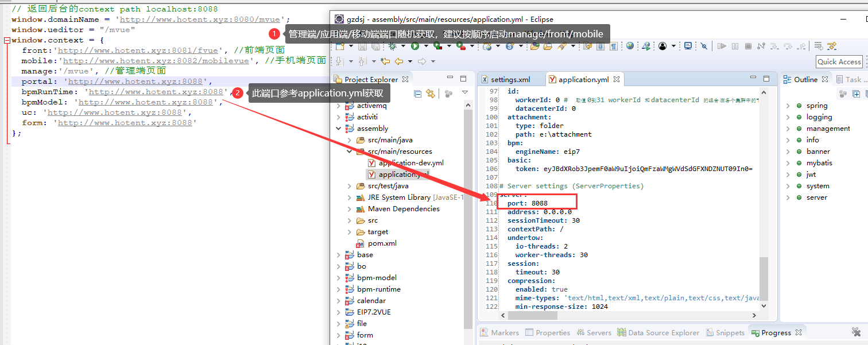Minimize the editor area
This screenshot has height=345, width=868.
point(753,78)
